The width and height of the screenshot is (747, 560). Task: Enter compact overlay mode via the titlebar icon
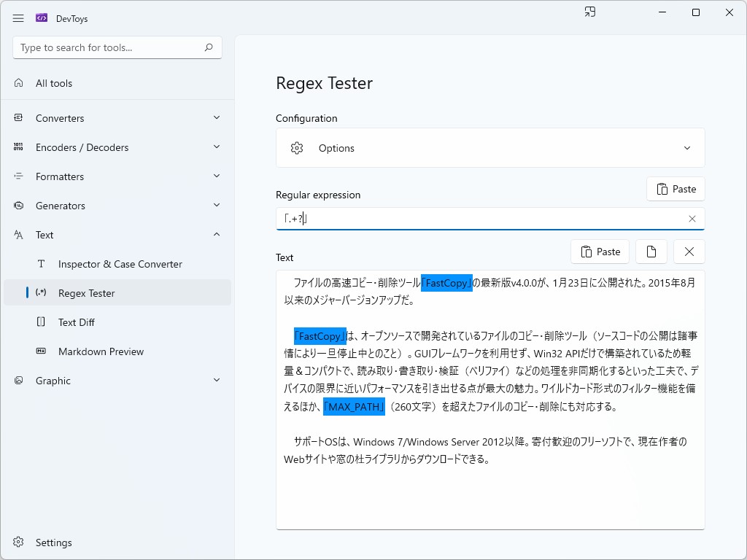589,12
